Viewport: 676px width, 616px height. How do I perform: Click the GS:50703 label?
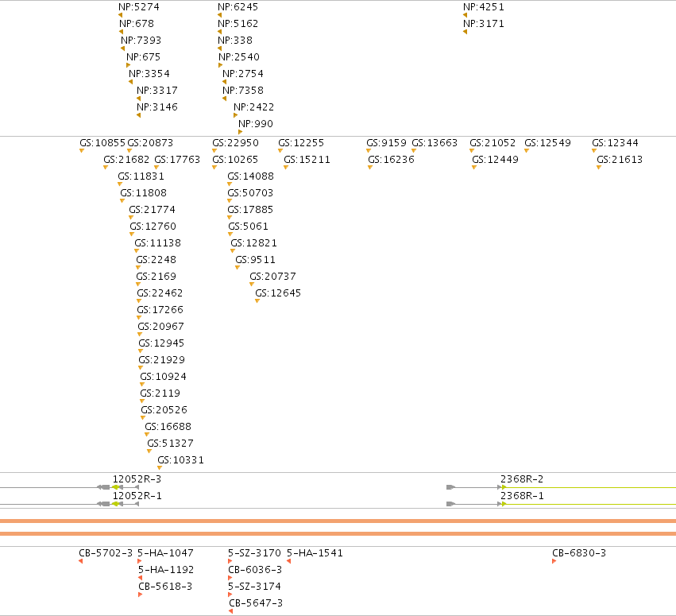tap(250, 193)
